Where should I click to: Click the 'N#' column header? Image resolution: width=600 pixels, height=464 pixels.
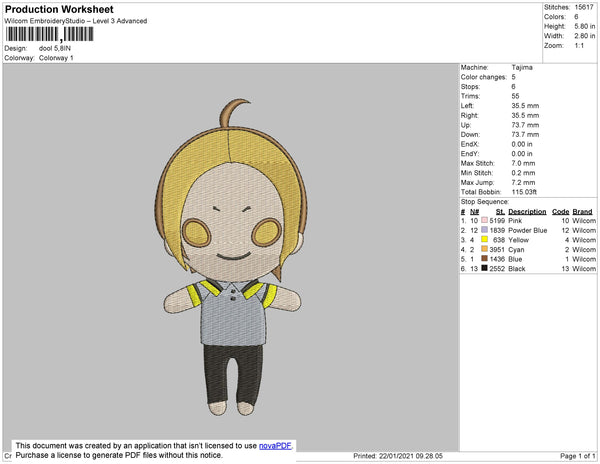474,212
